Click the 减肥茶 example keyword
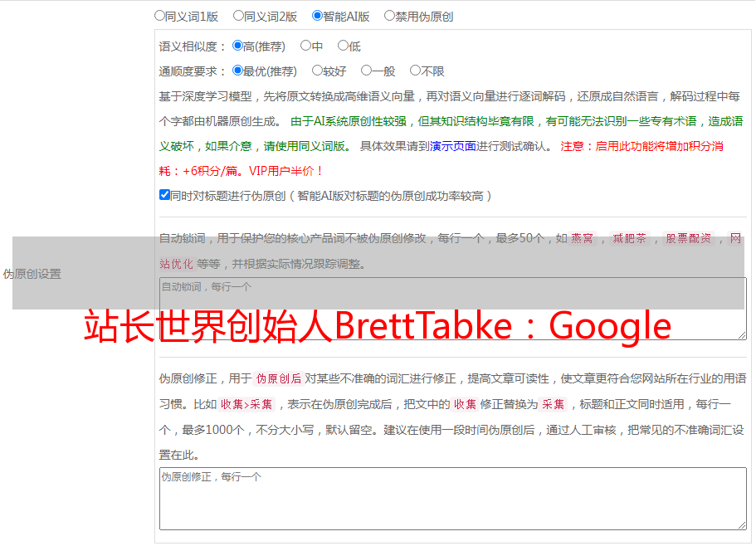Viewport: 756px width, 546px height. pos(629,238)
